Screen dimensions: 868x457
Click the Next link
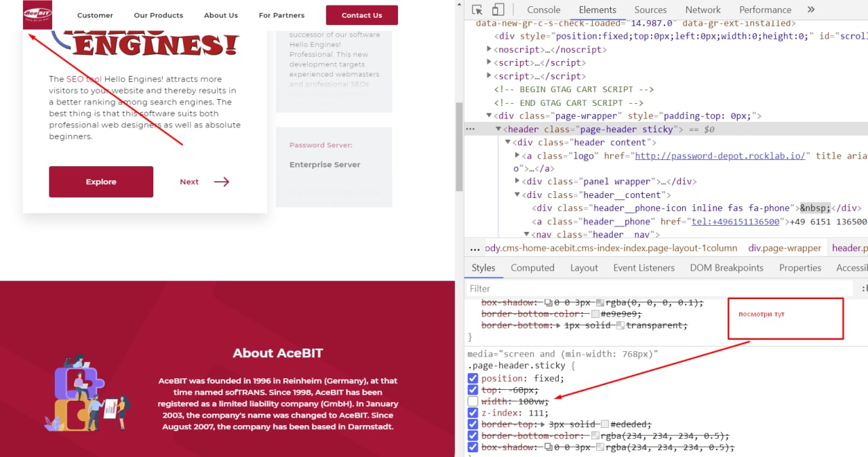(x=189, y=182)
